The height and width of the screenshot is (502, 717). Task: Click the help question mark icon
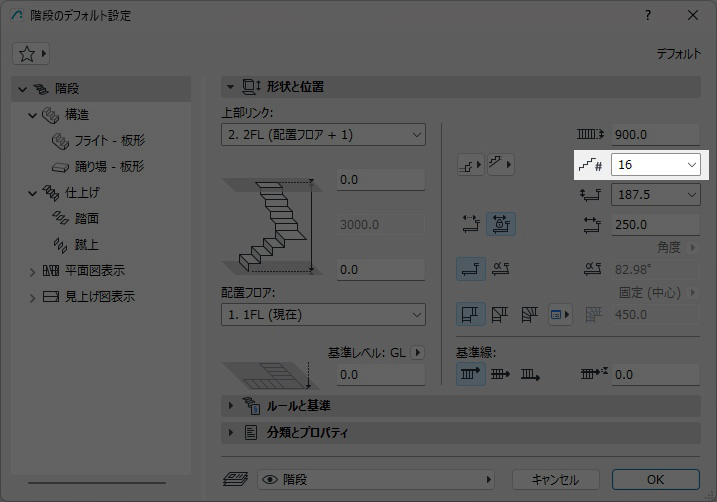pos(648,15)
